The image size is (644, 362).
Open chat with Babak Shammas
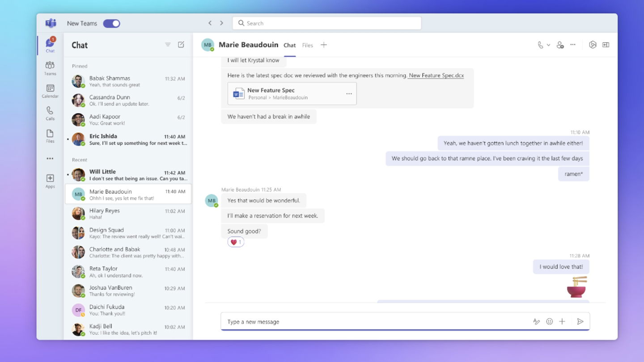128,81
